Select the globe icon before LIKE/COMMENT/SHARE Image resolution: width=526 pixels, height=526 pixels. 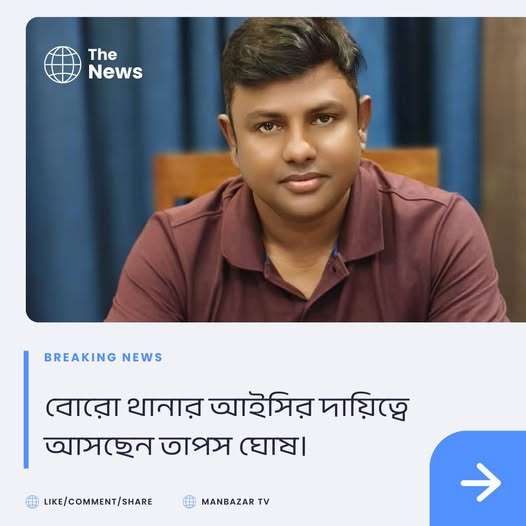click(32, 502)
